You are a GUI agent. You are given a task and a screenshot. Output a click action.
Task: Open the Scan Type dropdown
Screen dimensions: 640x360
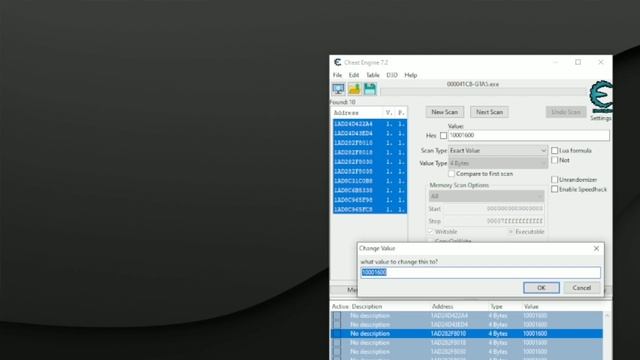coord(498,151)
